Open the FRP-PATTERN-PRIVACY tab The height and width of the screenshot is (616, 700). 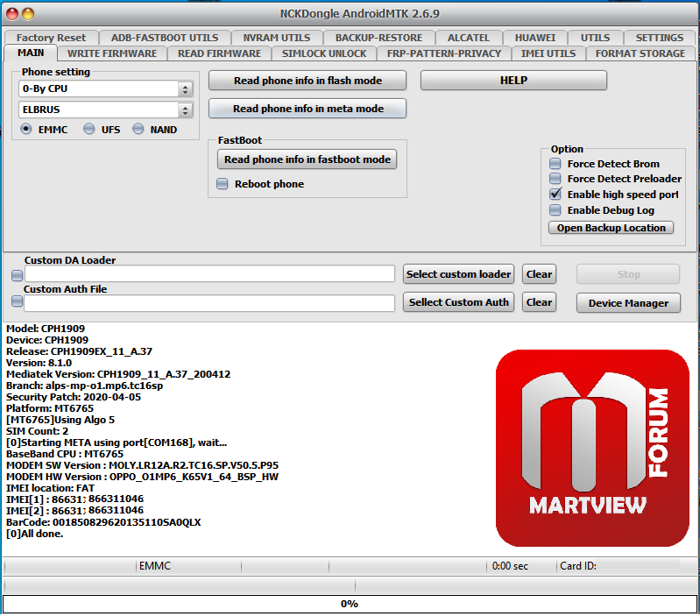[444, 53]
